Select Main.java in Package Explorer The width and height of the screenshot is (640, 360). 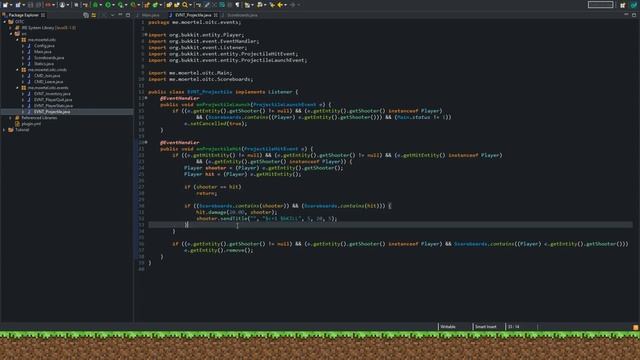pos(43,52)
